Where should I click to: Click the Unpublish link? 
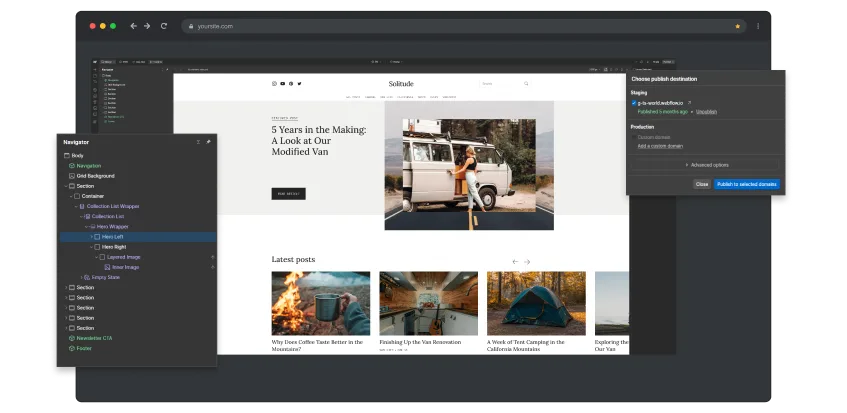707,112
